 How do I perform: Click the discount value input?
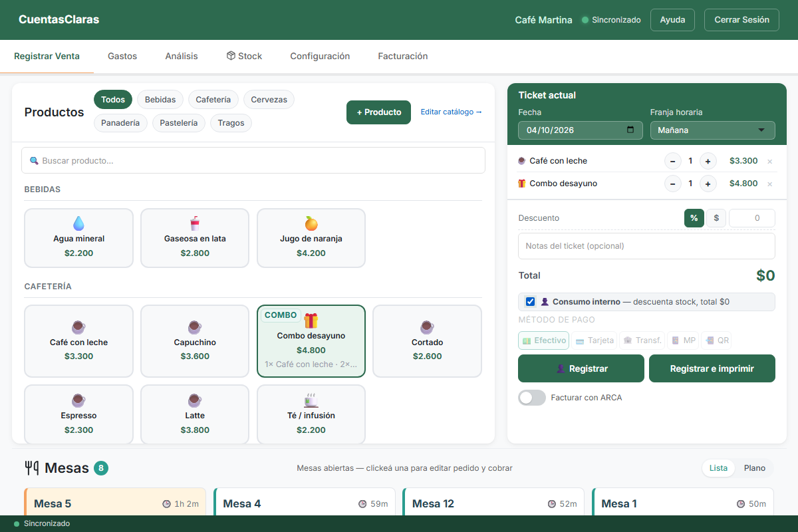(752, 218)
